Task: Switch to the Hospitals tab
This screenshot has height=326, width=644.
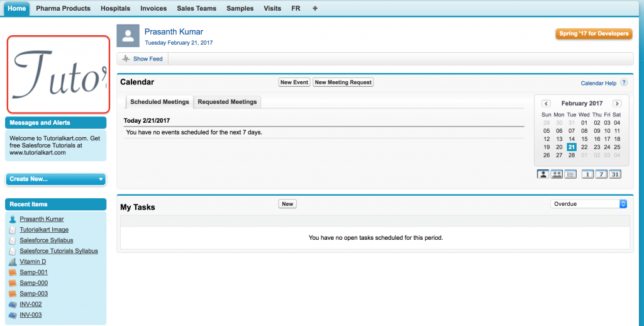Action: point(116,8)
